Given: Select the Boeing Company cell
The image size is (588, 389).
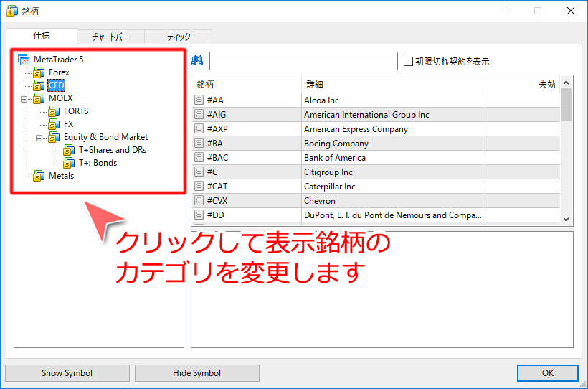Looking at the screenshot, I should click(394, 143).
